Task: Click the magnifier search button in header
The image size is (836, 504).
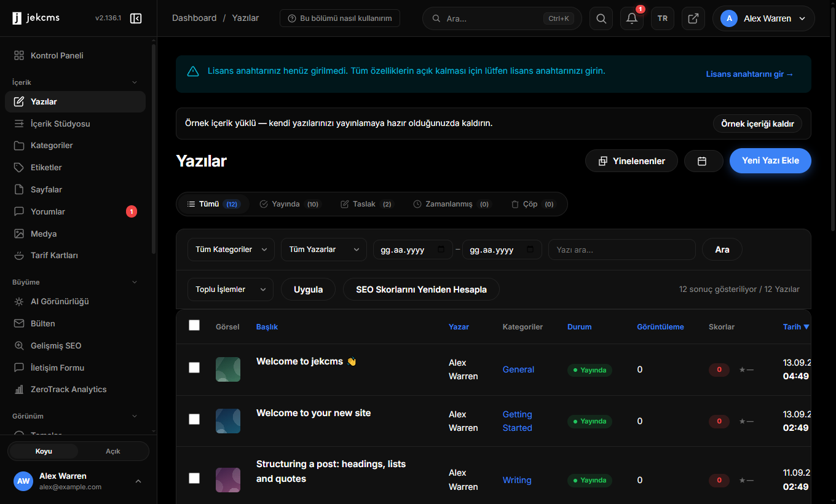Action: point(601,18)
